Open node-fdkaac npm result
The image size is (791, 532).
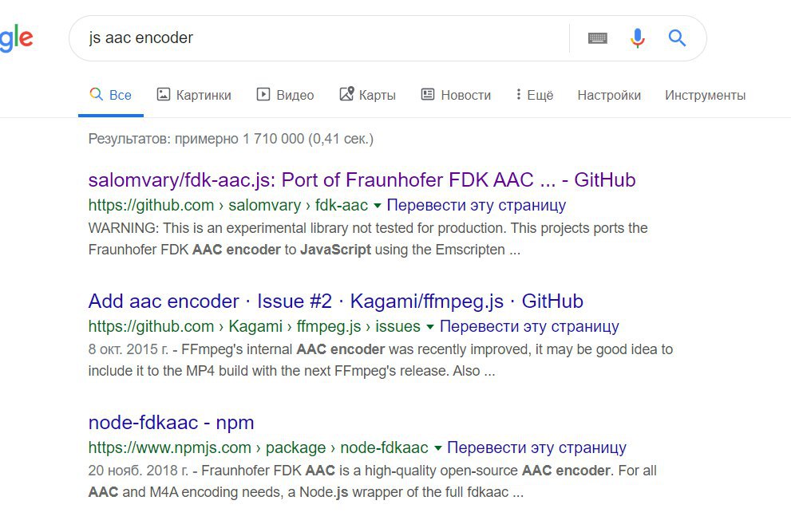pos(171,423)
